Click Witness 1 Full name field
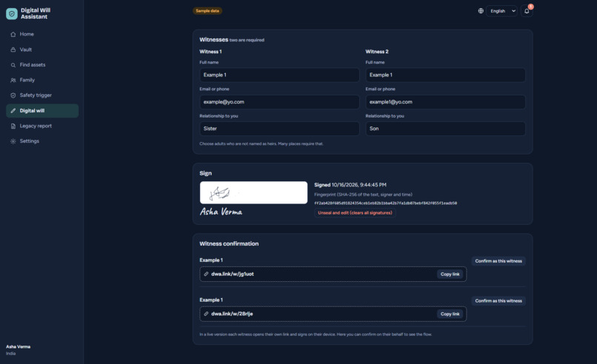597x364 pixels. (x=279, y=75)
